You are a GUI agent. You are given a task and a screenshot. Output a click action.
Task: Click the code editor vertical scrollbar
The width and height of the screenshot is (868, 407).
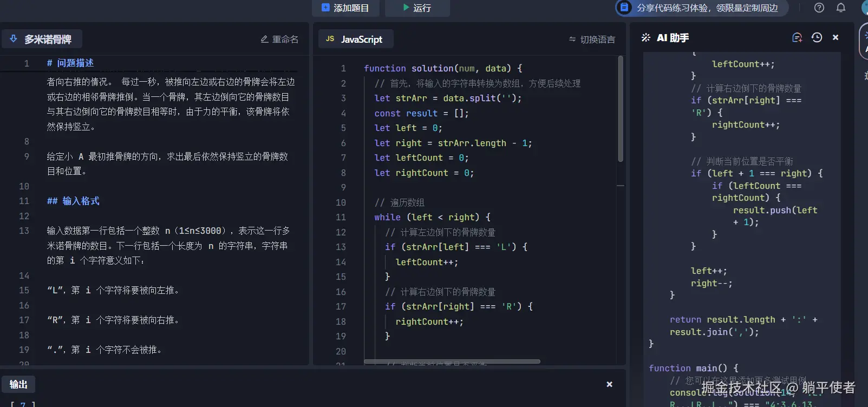coord(621,108)
